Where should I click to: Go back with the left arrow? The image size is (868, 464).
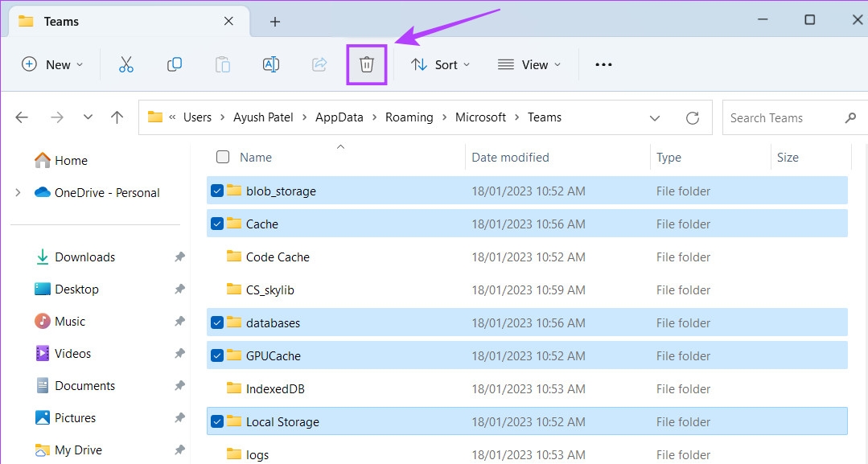click(22, 117)
